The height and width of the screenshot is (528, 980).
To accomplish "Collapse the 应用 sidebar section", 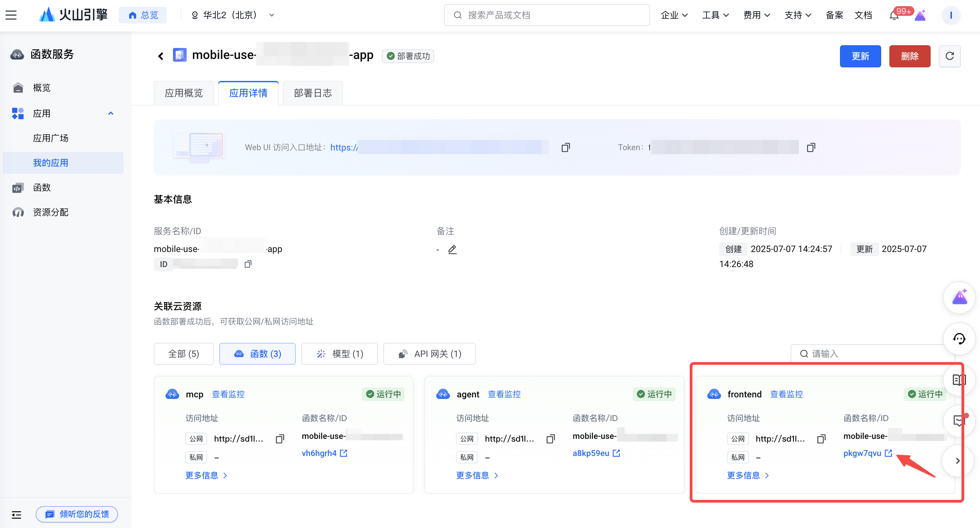I will [110, 113].
